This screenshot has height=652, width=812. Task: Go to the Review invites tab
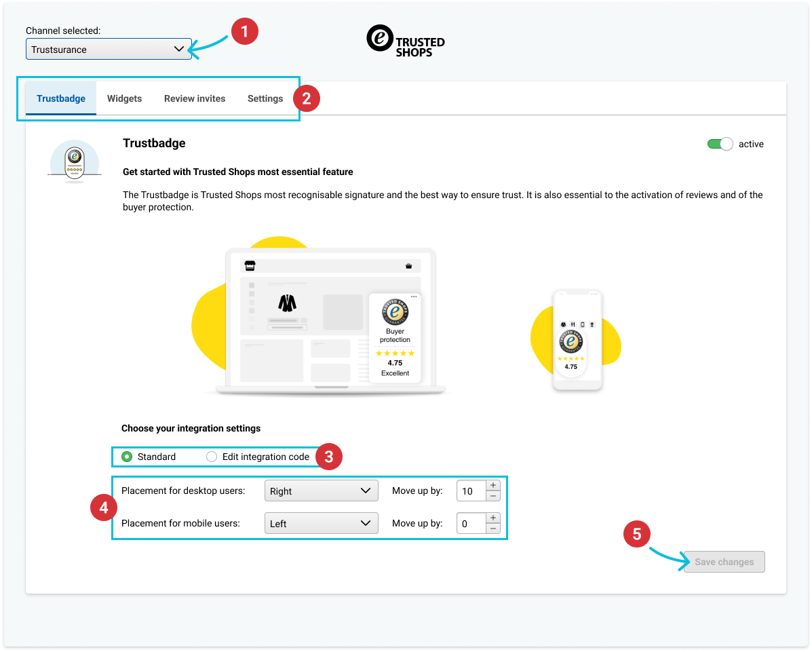(195, 98)
